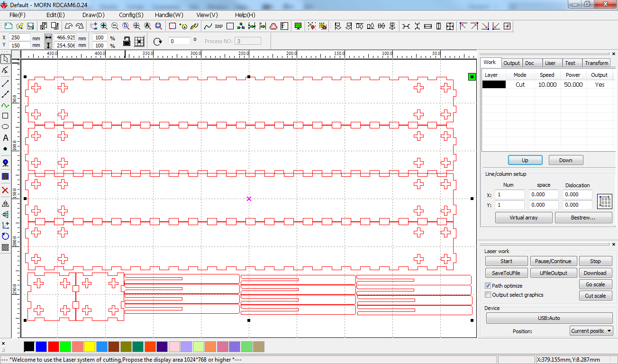
Task: Pick the yellow color swatch in palette
Action: tap(89, 346)
